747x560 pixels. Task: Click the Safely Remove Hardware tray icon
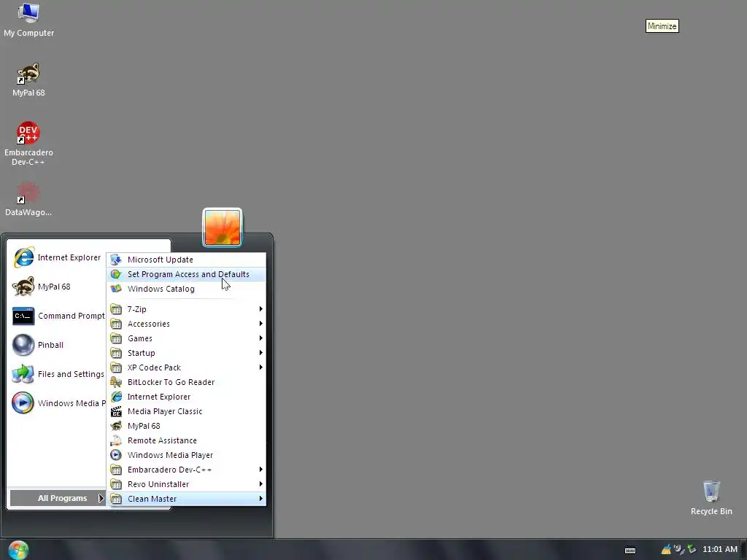pyautogui.click(x=692, y=550)
